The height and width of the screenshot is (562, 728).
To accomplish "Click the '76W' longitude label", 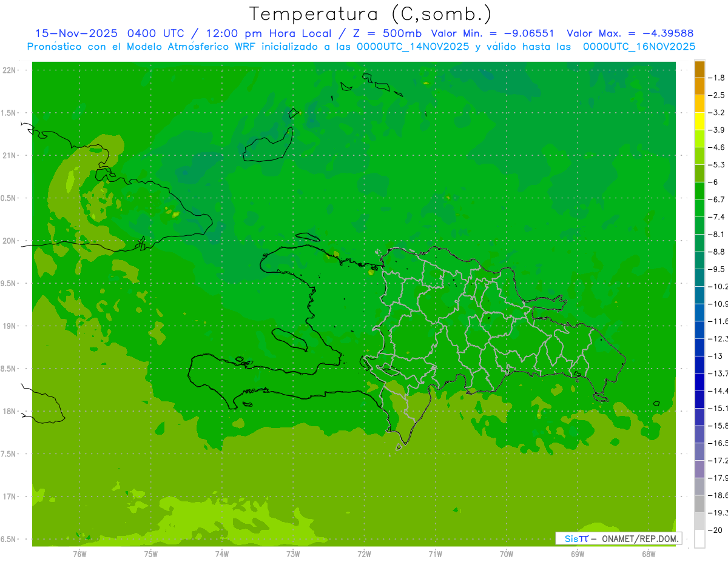I will [x=79, y=554].
